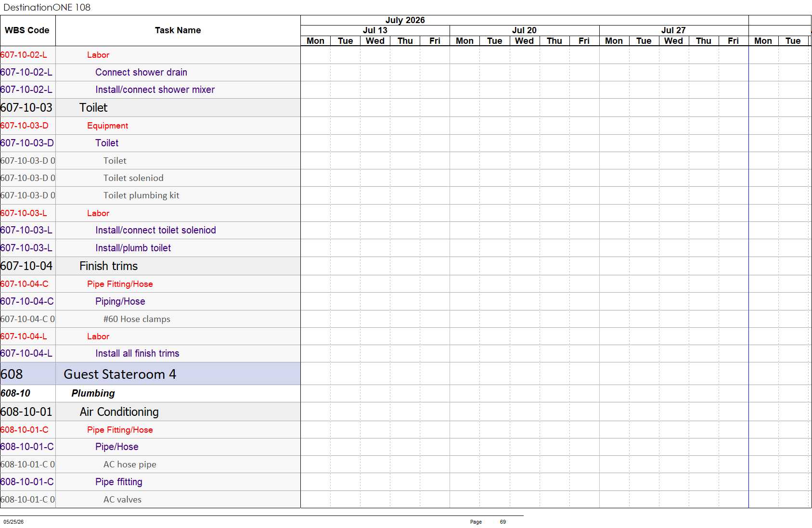This screenshot has width=812, height=528.
Task: Click 'Thu' under the Jul 20 week
Action: click(554, 41)
